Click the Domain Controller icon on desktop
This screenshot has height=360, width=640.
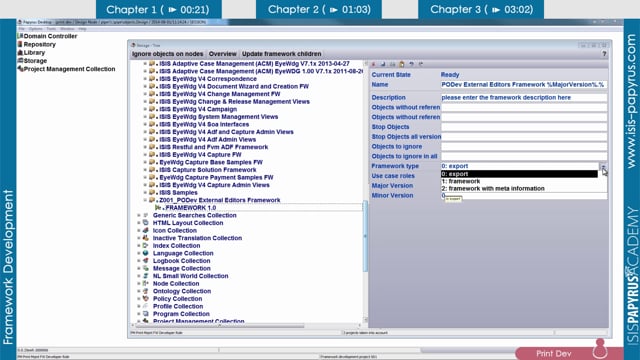pos(20,36)
